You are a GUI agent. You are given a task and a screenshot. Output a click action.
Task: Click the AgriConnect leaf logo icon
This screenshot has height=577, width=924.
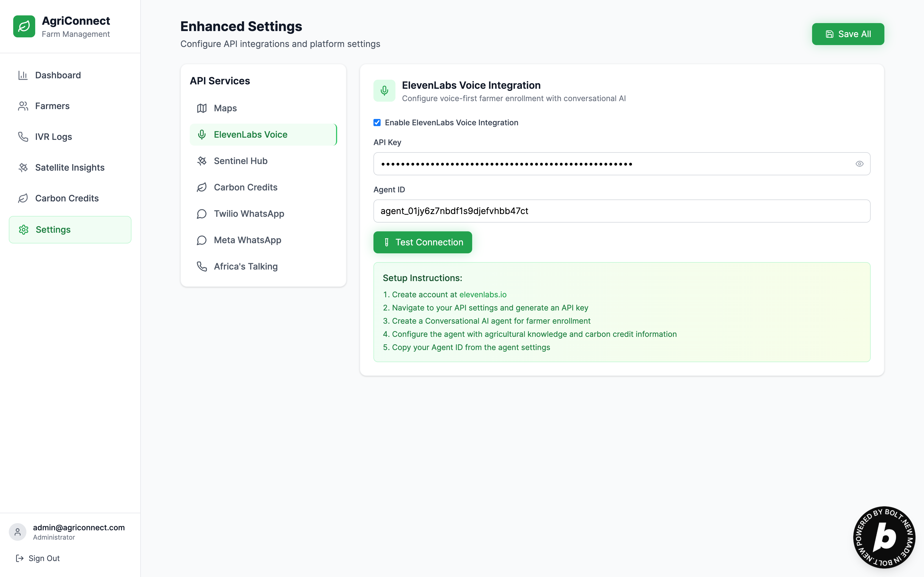point(24,26)
